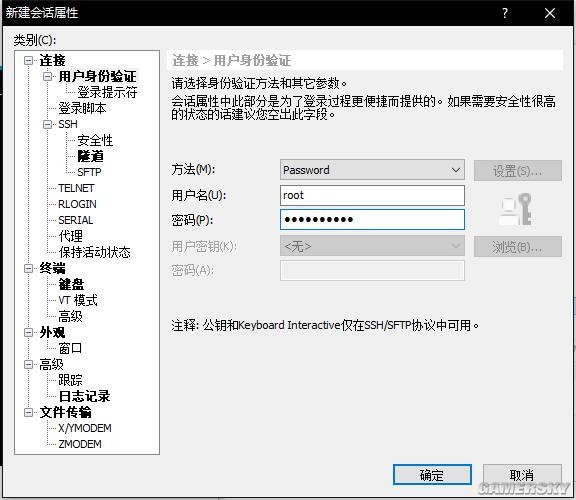Click the user key authentication icon

[x=515, y=209]
